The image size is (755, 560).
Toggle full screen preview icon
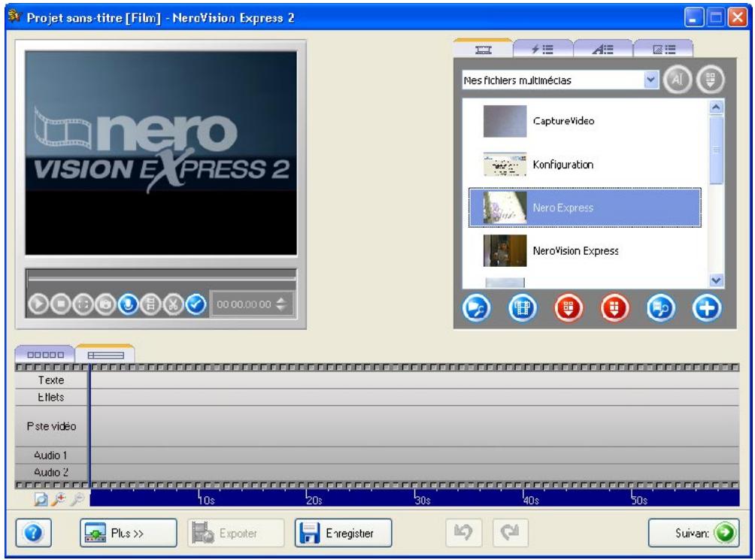[x=83, y=304]
